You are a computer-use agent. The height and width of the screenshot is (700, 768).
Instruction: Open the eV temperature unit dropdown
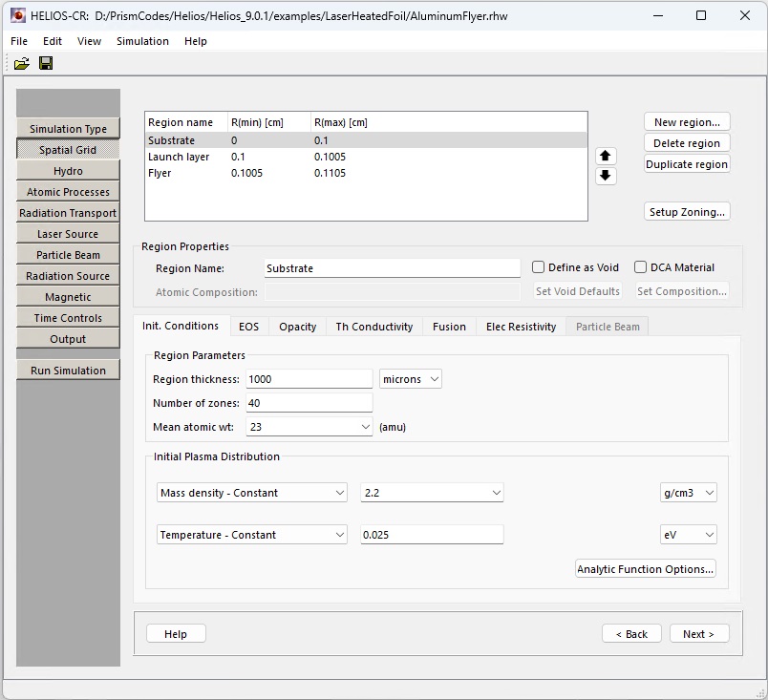[x=688, y=535]
